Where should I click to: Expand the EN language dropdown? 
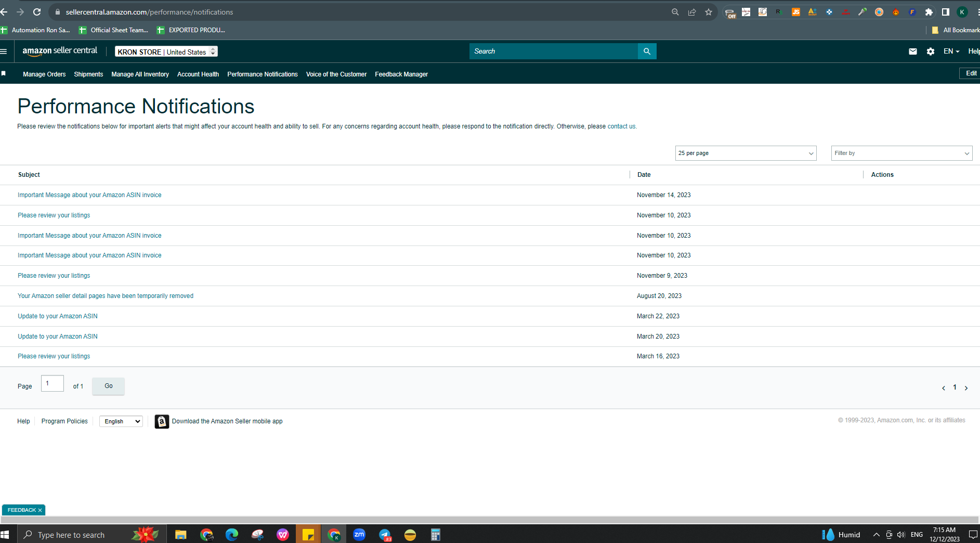click(951, 51)
